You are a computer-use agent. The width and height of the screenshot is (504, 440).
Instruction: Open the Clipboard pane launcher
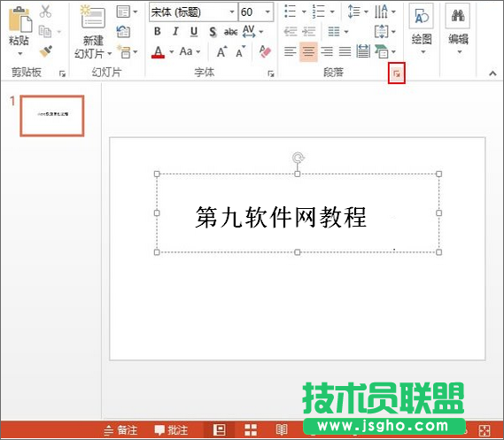62,73
